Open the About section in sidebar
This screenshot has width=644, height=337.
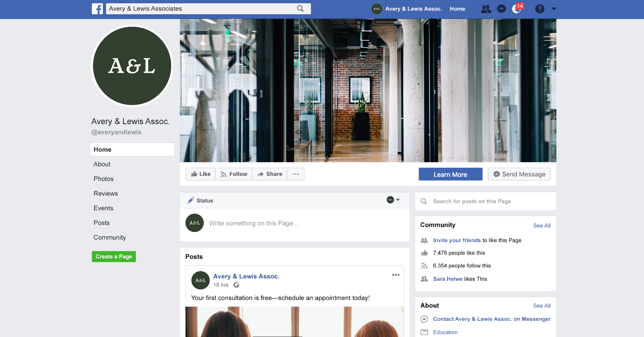coord(102,164)
